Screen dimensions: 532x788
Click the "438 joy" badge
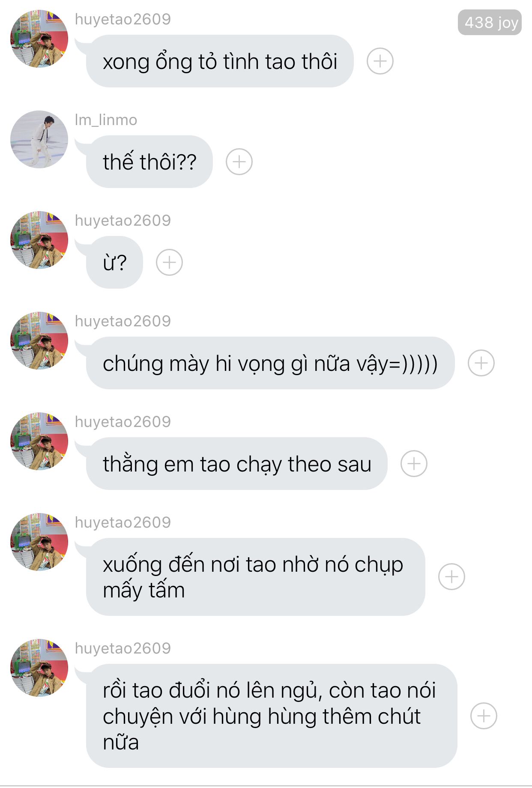(490, 22)
